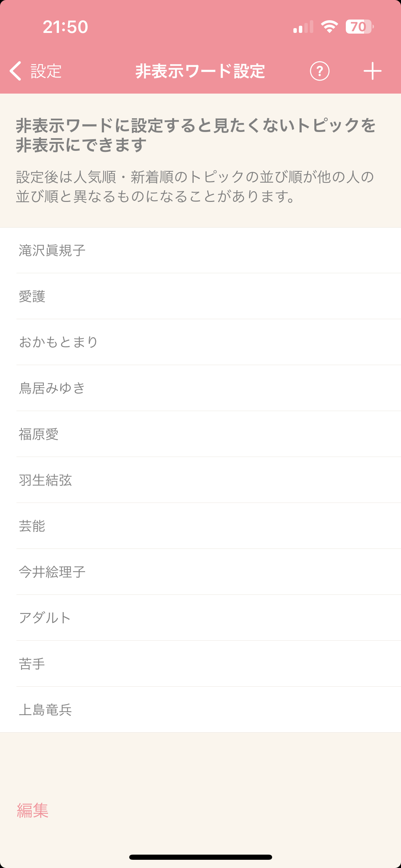Open the 編集 edit mode
The width and height of the screenshot is (401, 868).
point(33,810)
